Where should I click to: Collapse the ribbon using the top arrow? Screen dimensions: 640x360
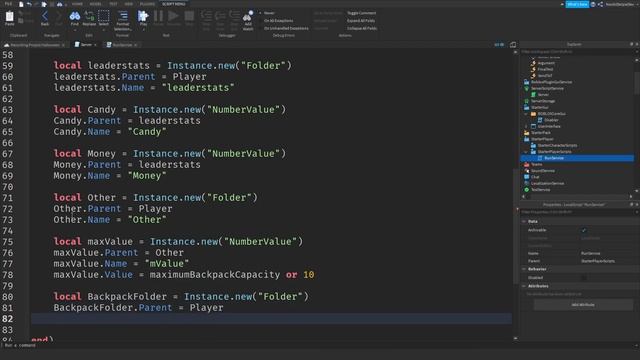click(x=562, y=4)
